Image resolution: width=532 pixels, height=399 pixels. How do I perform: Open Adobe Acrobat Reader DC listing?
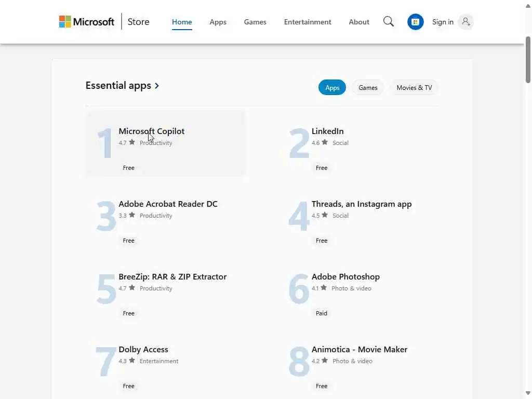point(168,204)
